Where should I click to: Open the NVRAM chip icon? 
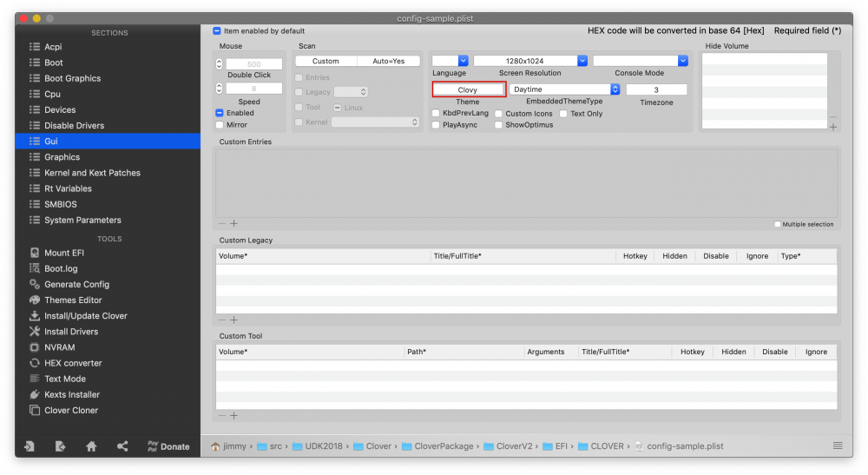coord(35,347)
